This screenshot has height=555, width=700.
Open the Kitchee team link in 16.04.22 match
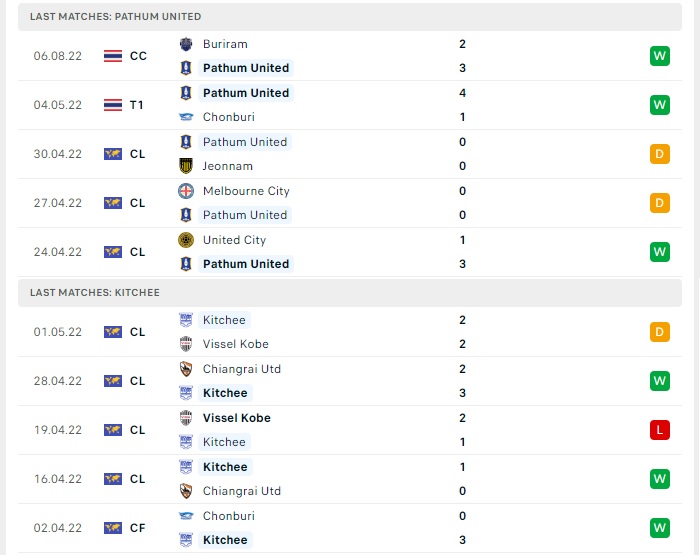(x=225, y=467)
